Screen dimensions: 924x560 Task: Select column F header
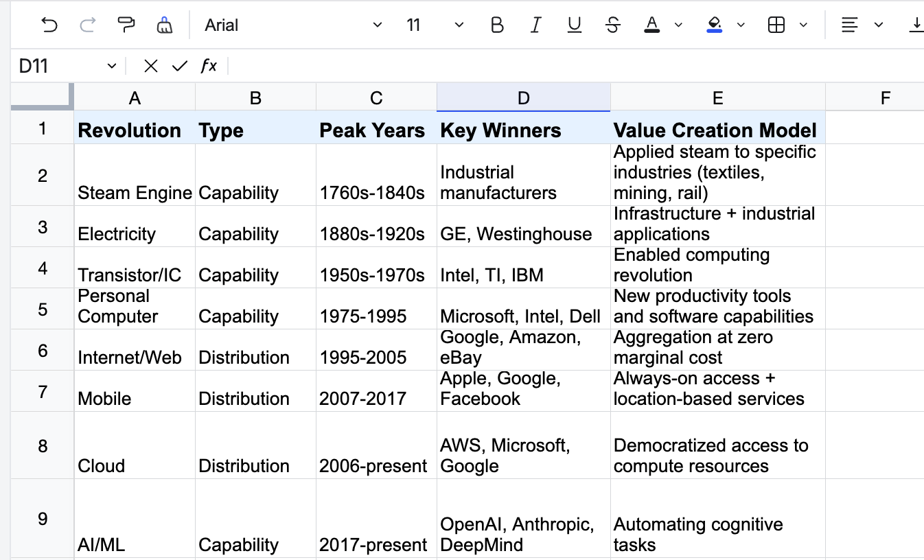click(885, 97)
